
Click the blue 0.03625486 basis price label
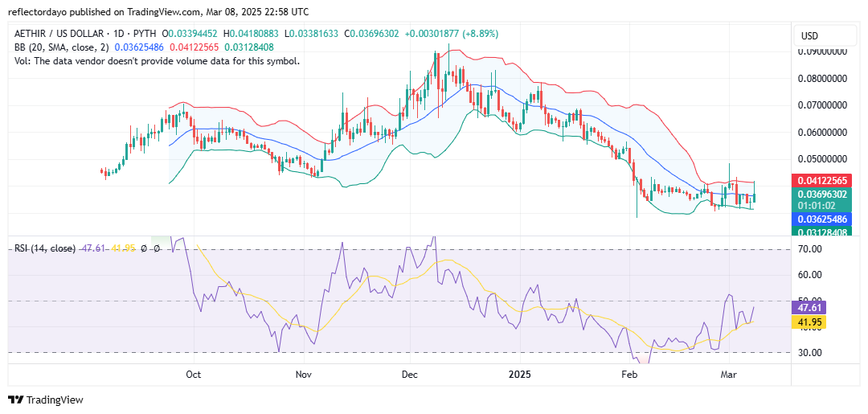coord(821,218)
